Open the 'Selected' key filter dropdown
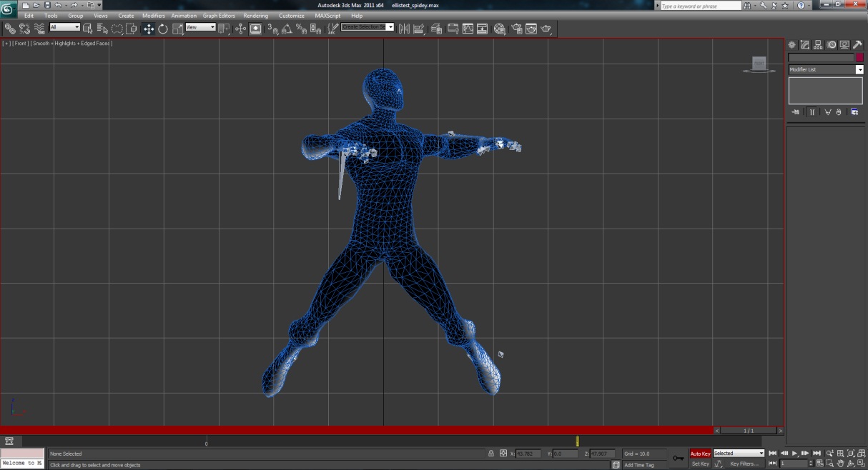Screen dimensions: 868x470 739,454
